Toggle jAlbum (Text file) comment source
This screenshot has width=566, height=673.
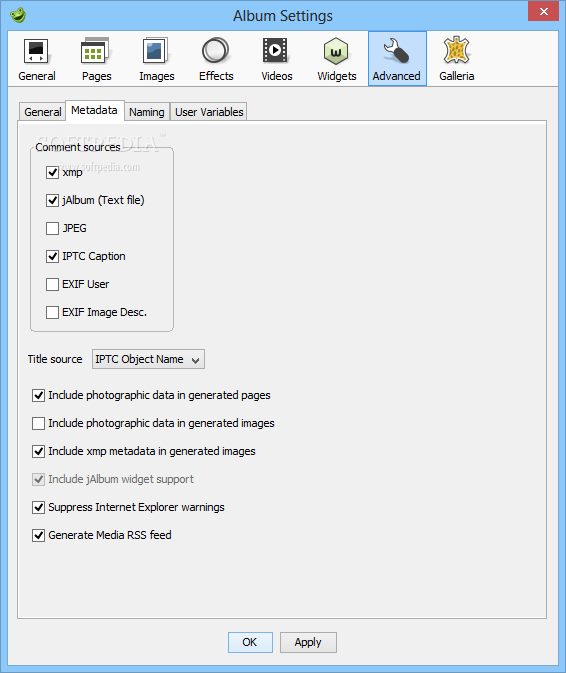coord(52,200)
